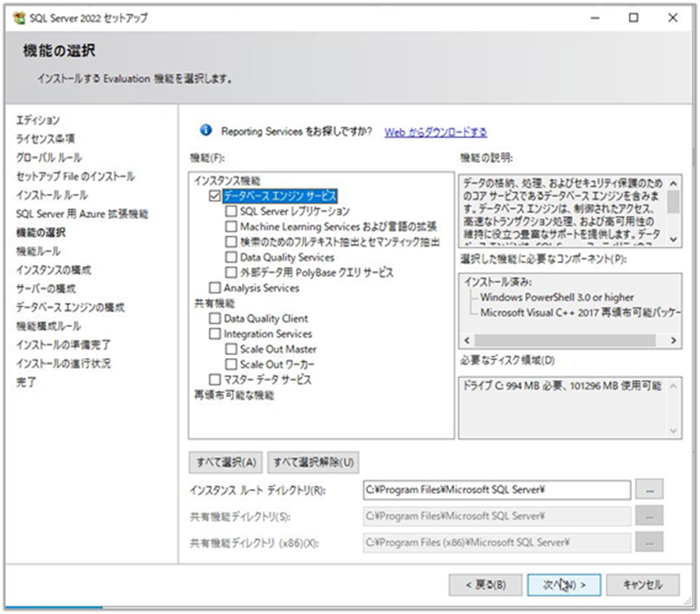Tick the フルテキスト抽出とセマンティック抽出 checkbox
Image resolution: width=700 pixels, height=614 pixels.
pos(231,242)
